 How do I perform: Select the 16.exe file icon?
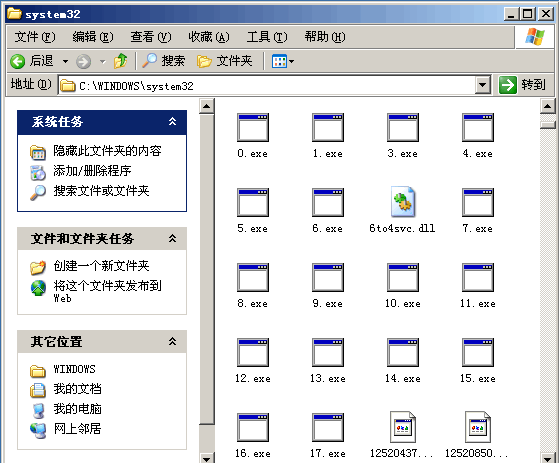point(253,427)
